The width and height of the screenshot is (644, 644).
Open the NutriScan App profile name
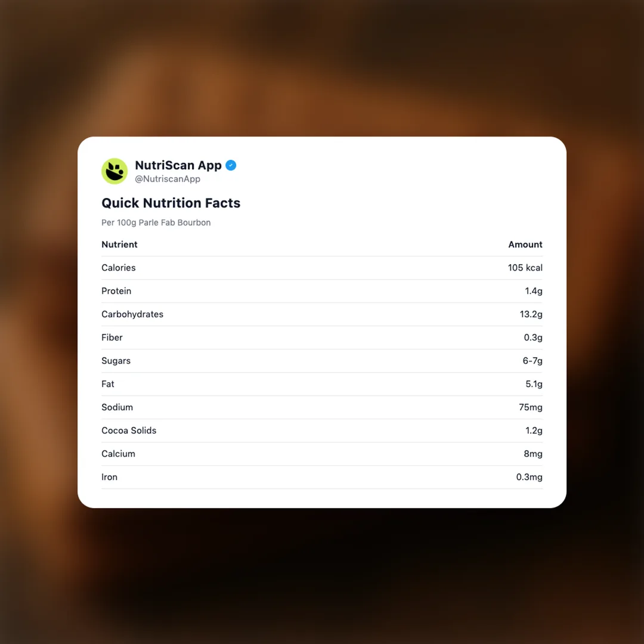(x=178, y=165)
